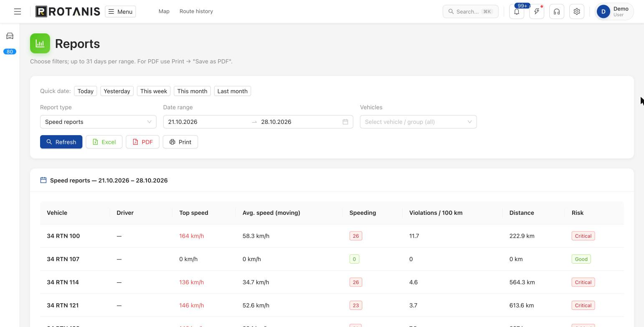Click the vehicle icon in sidebar
644x327 pixels.
(10, 36)
